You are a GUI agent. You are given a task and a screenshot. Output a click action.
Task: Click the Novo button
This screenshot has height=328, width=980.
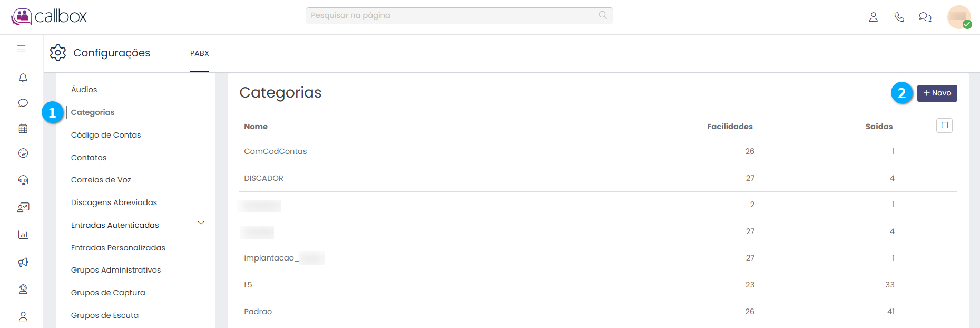(x=937, y=93)
